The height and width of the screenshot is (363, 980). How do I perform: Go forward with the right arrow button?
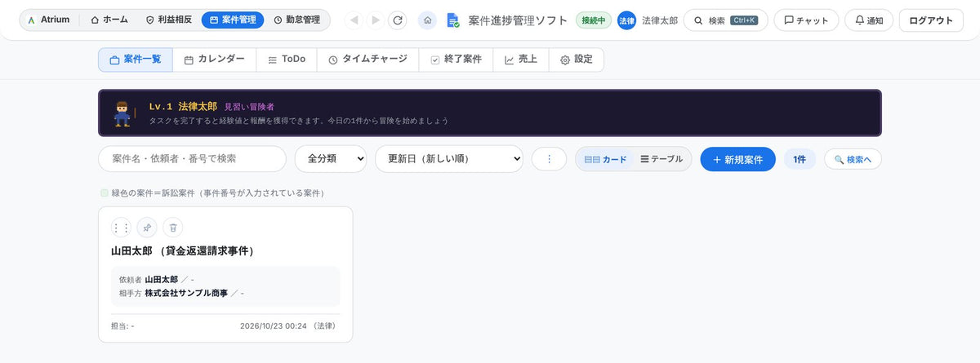(x=376, y=20)
